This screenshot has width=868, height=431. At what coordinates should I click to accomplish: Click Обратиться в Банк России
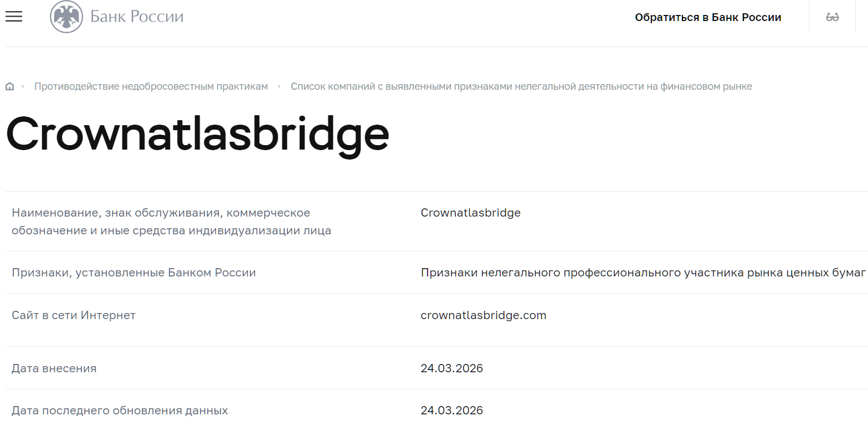(x=708, y=17)
